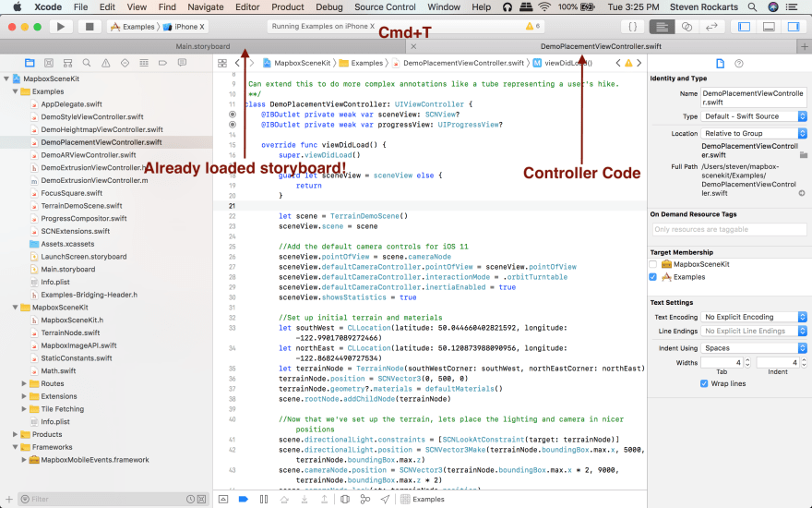Open the Report navigator
This screenshot has height=508, width=812.
pos(182,63)
